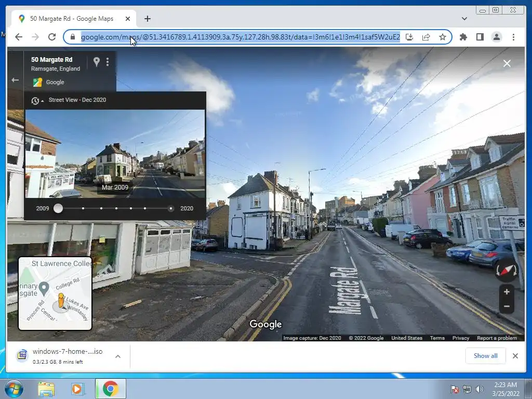This screenshot has width=532, height=399.
Task: Click the location pin icon in the info card
Action: tap(96, 62)
